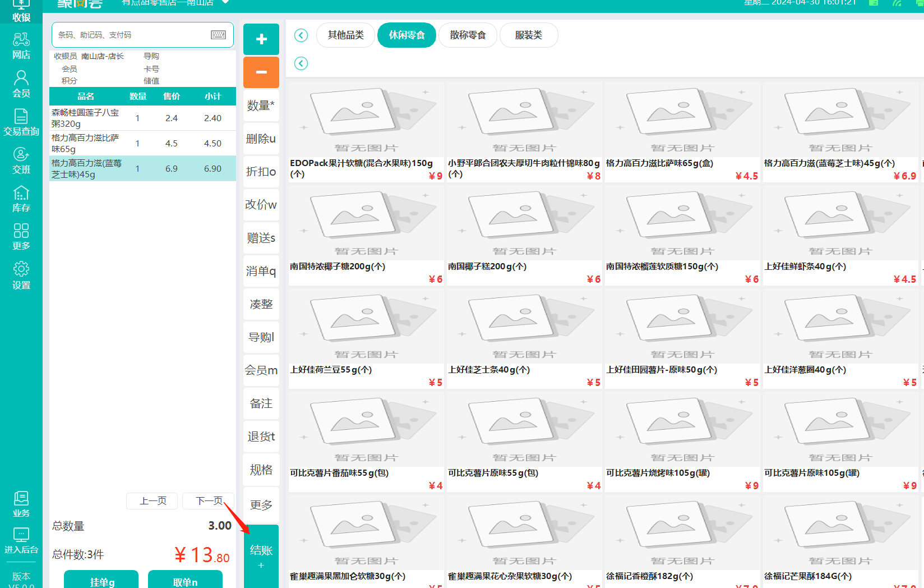Select the 南国椰子糕200g product tile

(524, 236)
